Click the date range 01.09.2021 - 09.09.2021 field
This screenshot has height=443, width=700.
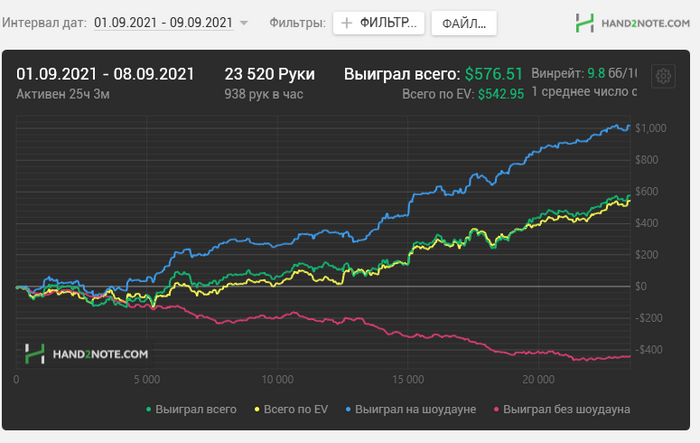(163, 23)
